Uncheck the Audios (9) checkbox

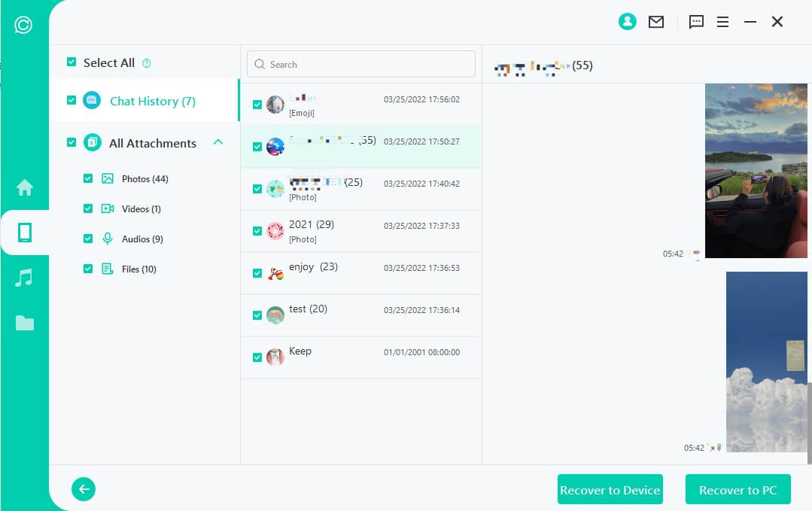pyautogui.click(x=88, y=238)
